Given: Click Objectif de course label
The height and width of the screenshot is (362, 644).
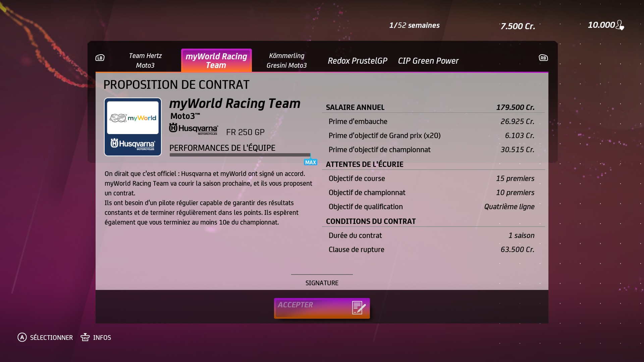Looking at the screenshot, I should (357, 178).
